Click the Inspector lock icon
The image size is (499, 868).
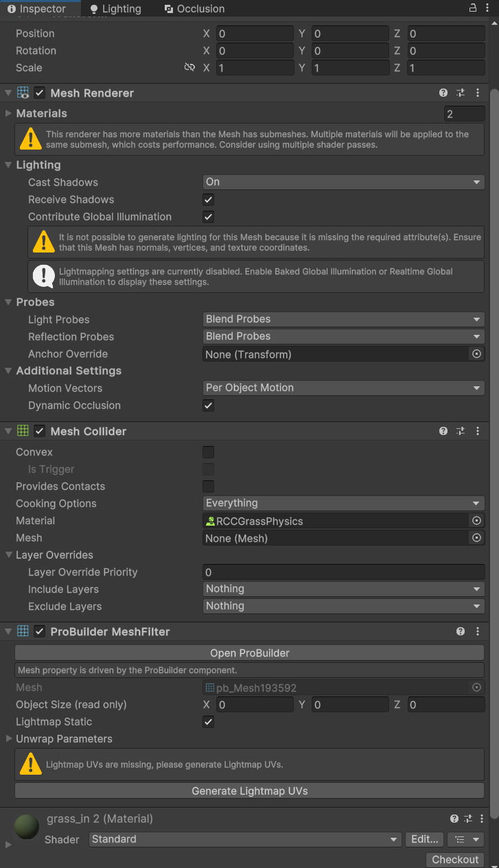click(473, 8)
